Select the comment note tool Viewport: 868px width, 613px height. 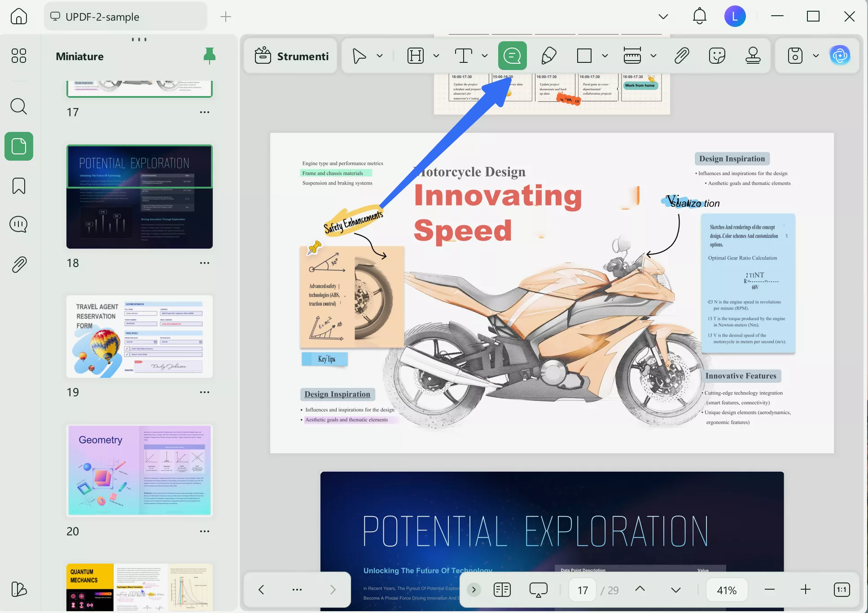(x=512, y=56)
